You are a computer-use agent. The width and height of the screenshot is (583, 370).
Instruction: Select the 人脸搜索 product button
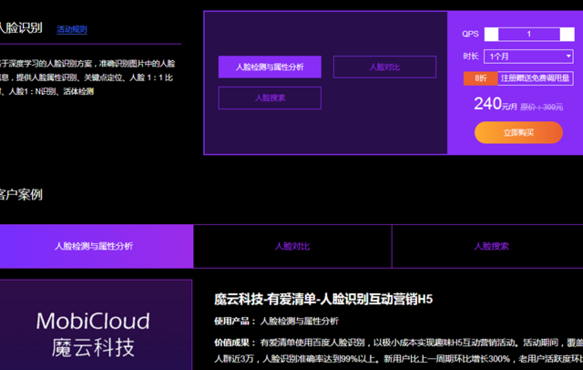(270, 98)
